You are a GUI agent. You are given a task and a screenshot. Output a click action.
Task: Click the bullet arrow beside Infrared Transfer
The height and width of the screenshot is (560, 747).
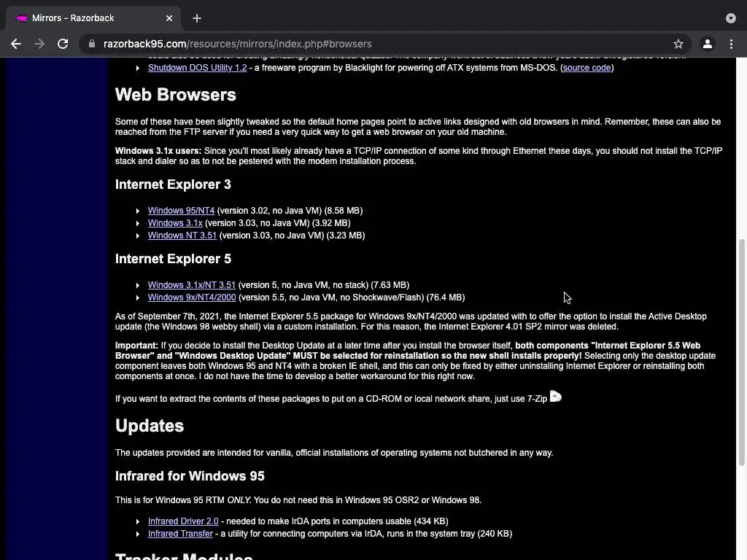pyautogui.click(x=138, y=533)
